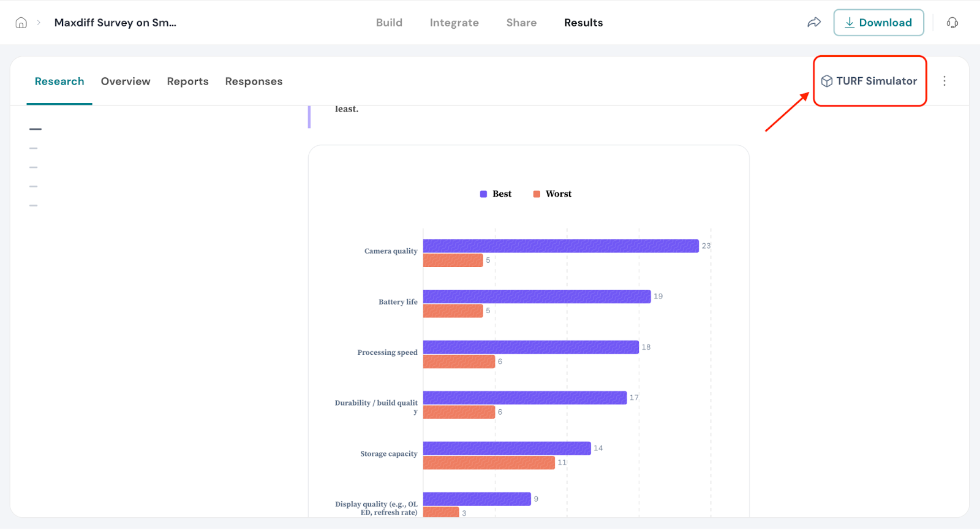The height and width of the screenshot is (530, 980).
Task: Click the TURF Simulator cube icon
Action: [x=826, y=81]
